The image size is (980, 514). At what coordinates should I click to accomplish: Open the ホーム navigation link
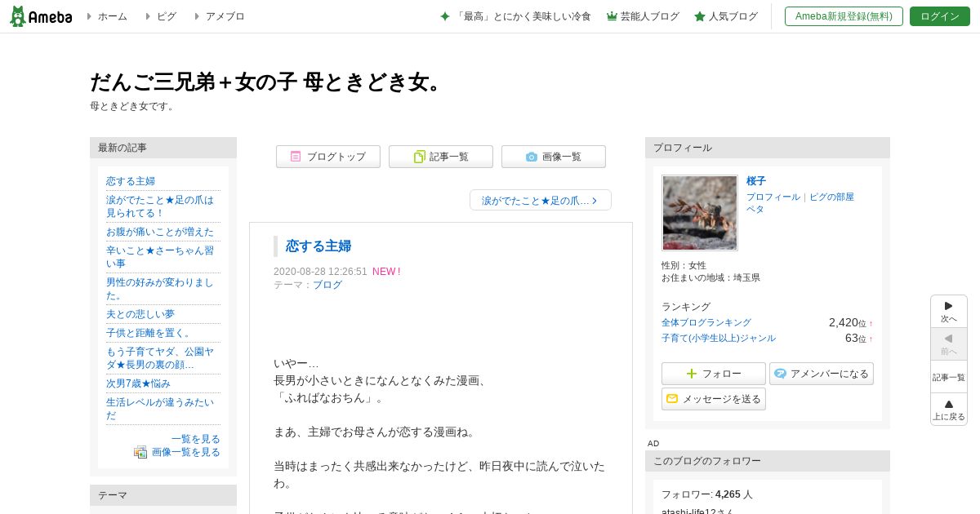tap(112, 16)
